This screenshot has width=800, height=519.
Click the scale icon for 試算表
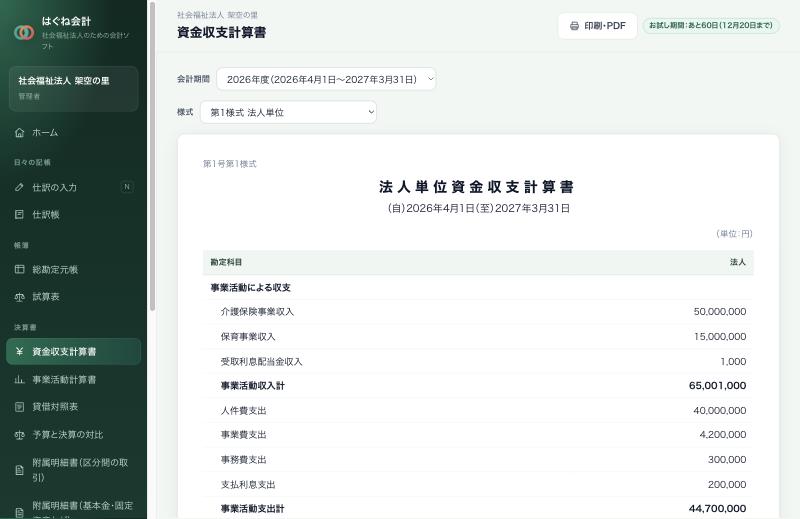pos(19,296)
